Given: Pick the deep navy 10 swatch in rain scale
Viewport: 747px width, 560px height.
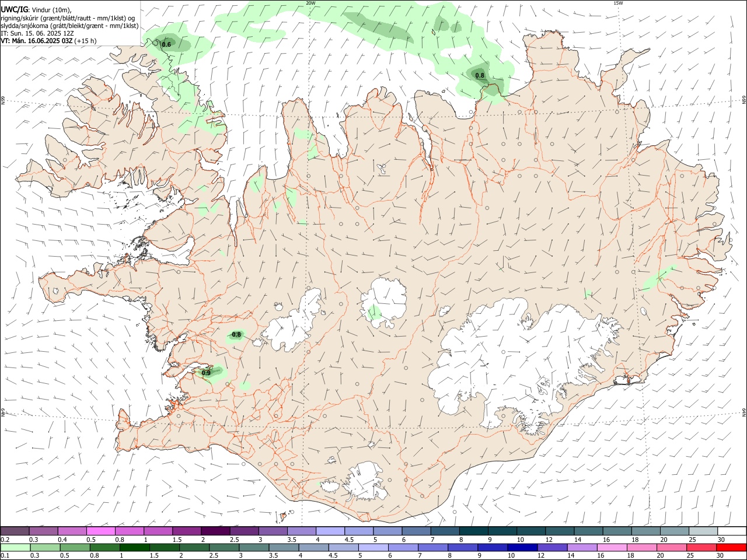Looking at the screenshot, I should (x=522, y=547).
